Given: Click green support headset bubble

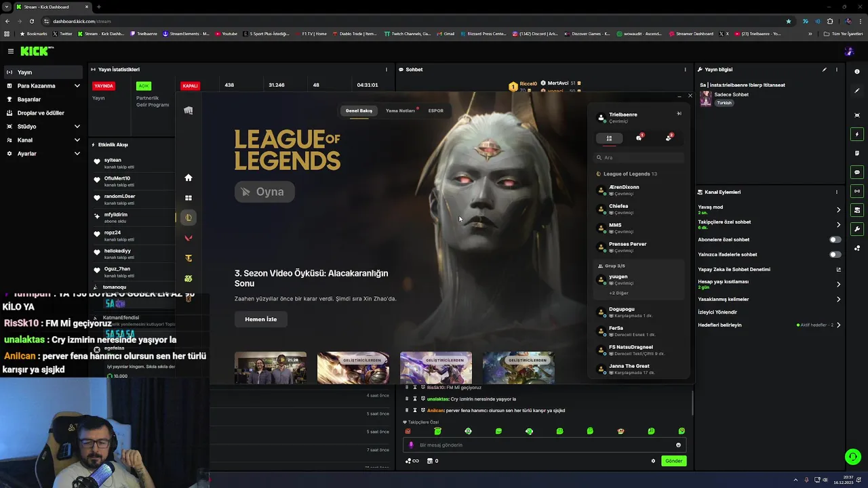Looking at the screenshot, I should click(x=853, y=457).
